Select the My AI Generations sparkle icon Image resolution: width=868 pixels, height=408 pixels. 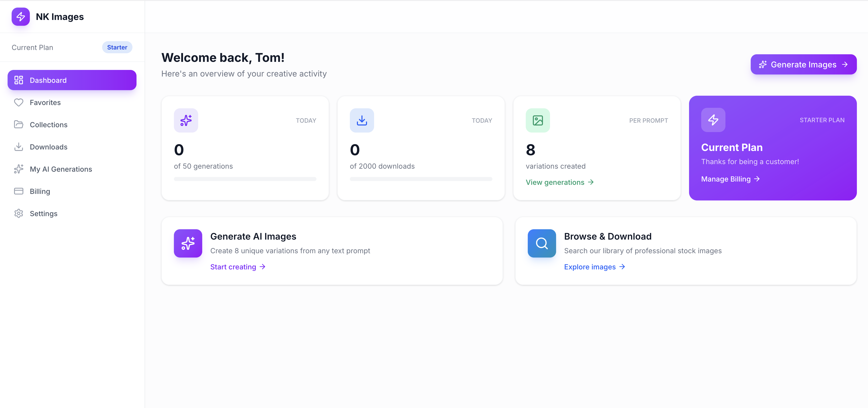coord(18,169)
